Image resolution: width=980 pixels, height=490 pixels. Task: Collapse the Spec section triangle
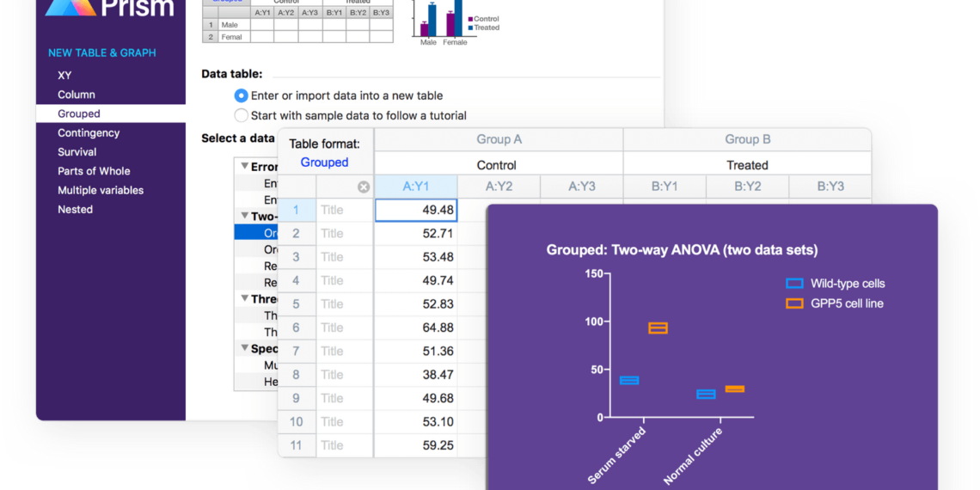pos(244,349)
